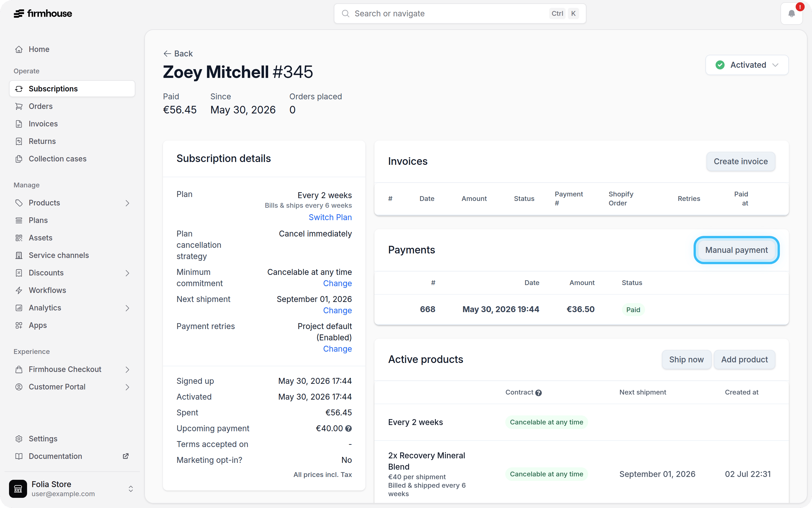
Task: Click the Workflows lightning icon
Action: click(x=19, y=290)
